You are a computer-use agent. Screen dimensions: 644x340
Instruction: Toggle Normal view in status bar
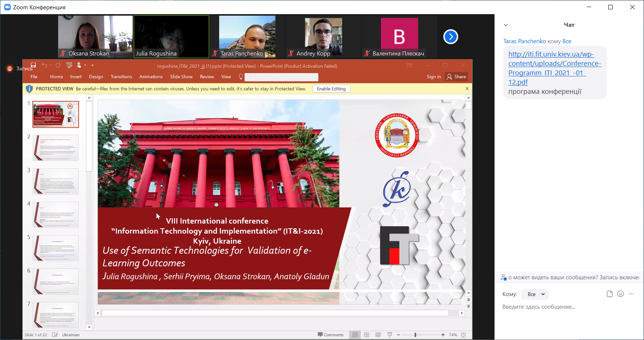pos(355,335)
